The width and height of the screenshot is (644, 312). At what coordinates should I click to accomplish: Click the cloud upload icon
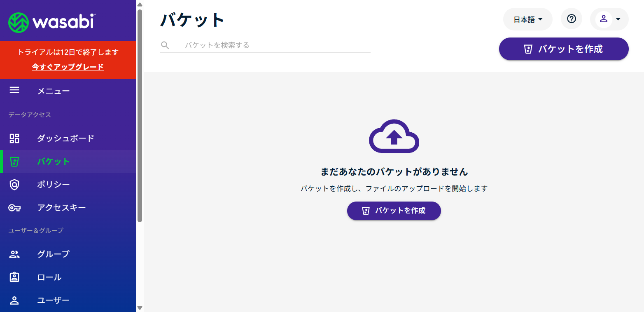coord(394,136)
